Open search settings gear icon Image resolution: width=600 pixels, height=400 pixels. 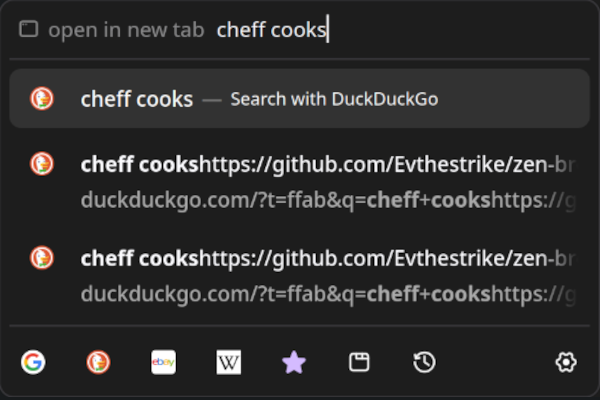[x=566, y=362]
